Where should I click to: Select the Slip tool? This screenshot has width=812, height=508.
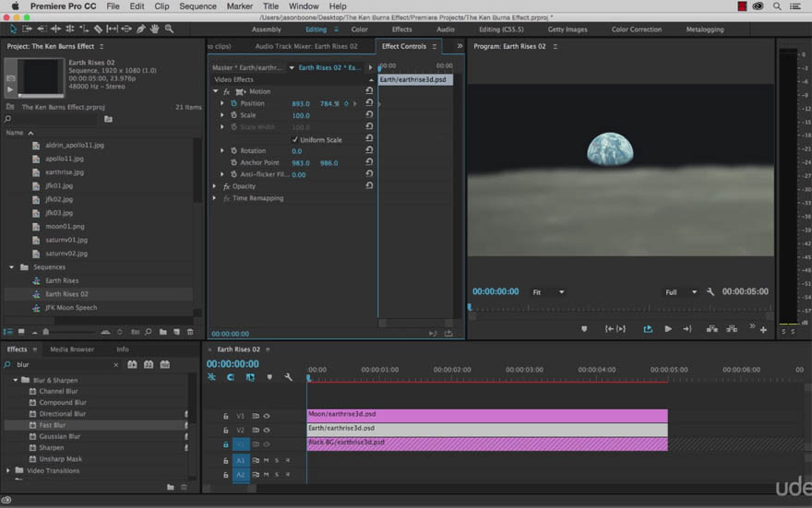(x=112, y=29)
